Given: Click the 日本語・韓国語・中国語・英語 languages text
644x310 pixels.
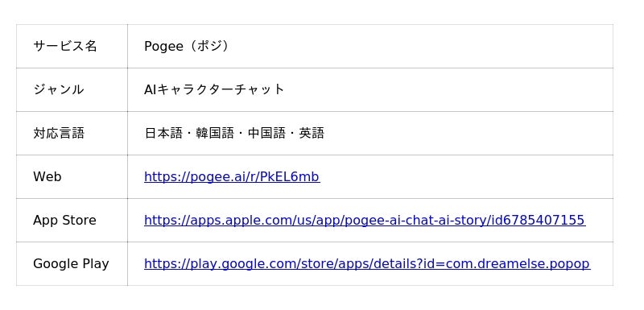Looking at the screenshot, I should pos(234,134).
